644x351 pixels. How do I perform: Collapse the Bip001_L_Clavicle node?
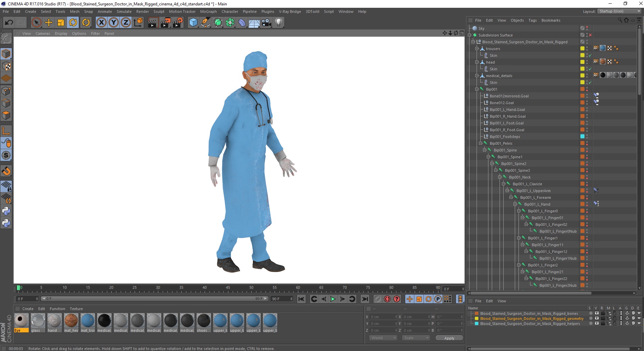(x=504, y=184)
